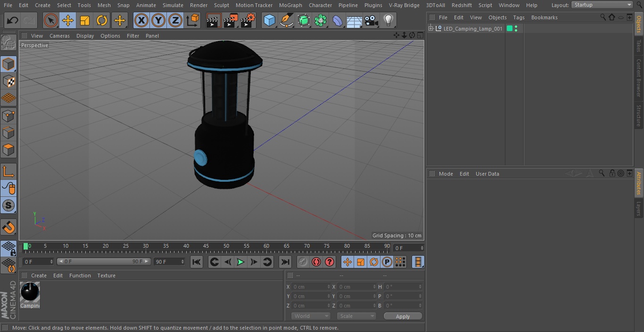644x332 pixels.
Task: Open the Structure side tab
Action: tap(639, 115)
